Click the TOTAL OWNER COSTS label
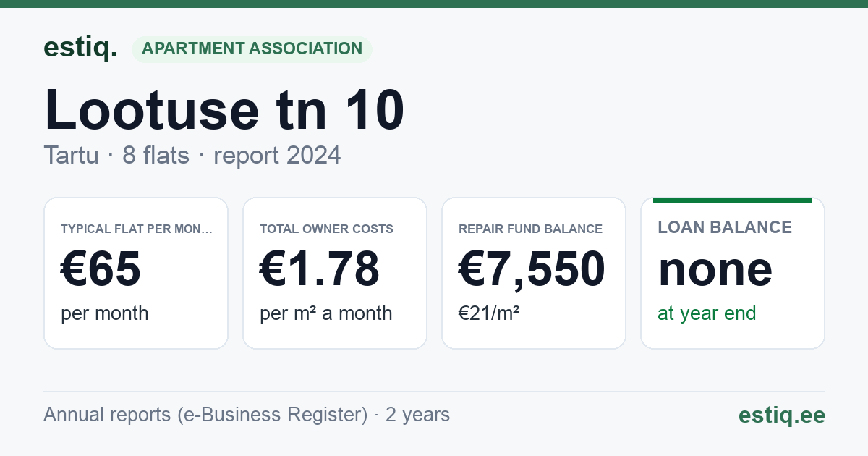 (327, 229)
